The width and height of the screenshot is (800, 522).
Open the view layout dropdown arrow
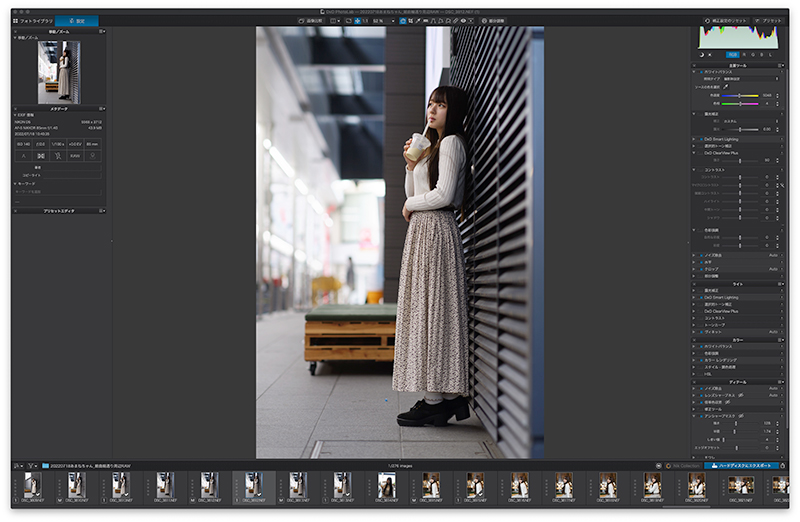pyautogui.click(x=339, y=21)
